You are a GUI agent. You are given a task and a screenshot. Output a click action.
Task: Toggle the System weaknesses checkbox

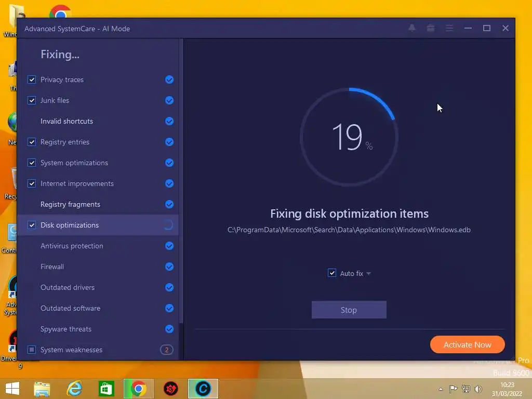pyautogui.click(x=32, y=350)
